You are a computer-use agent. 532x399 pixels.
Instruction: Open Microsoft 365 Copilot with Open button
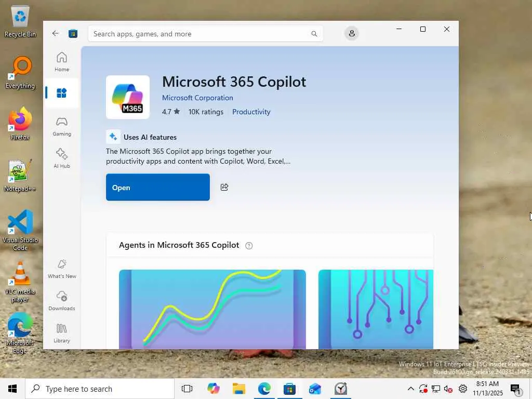point(158,187)
